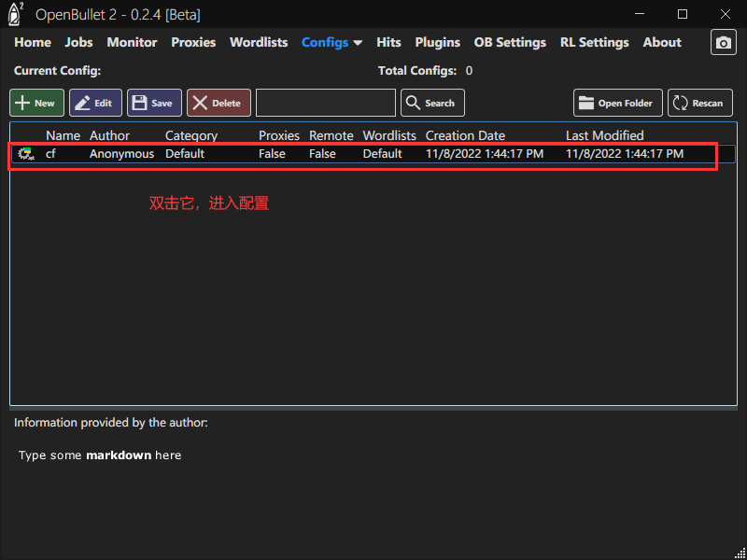Click the Save button with floppy icon
This screenshot has height=560, width=747.
tap(154, 103)
